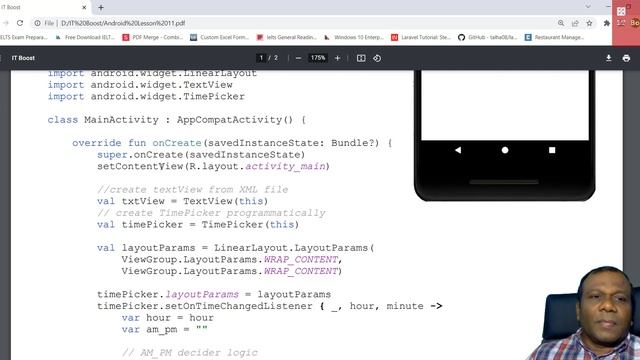The width and height of the screenshot is (640, 360).
Task: Reload the page with the refresh icon
Action: click(20, 23)
